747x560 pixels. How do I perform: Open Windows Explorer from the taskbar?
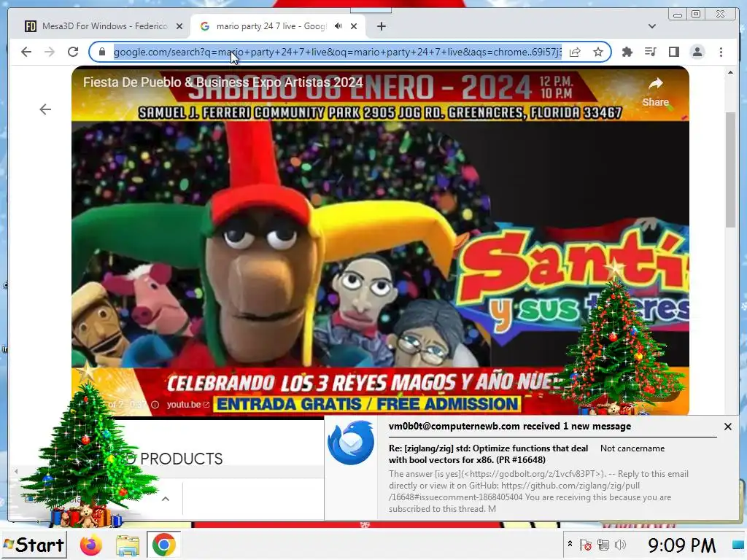tap(127, 545)
